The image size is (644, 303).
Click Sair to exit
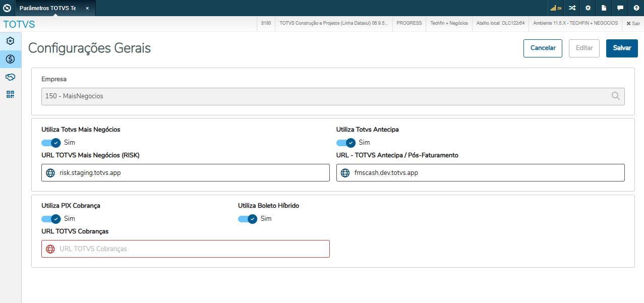pos(632,23)
